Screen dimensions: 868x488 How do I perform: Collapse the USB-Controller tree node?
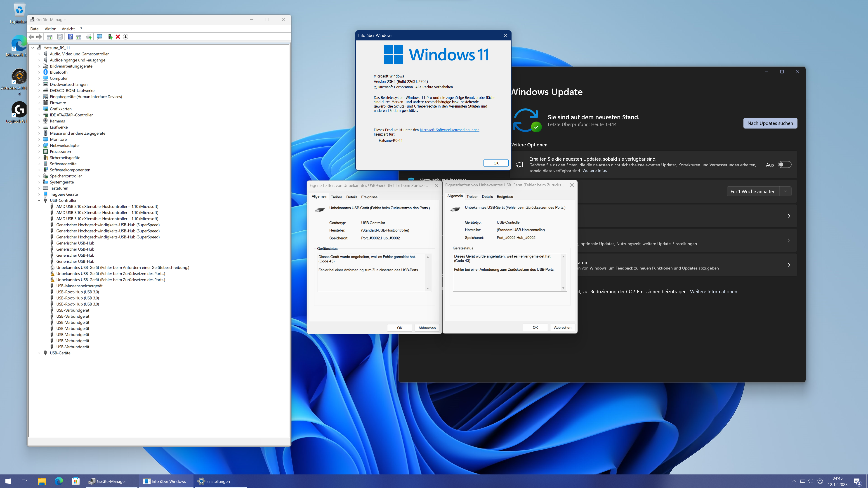click(39, 200)
